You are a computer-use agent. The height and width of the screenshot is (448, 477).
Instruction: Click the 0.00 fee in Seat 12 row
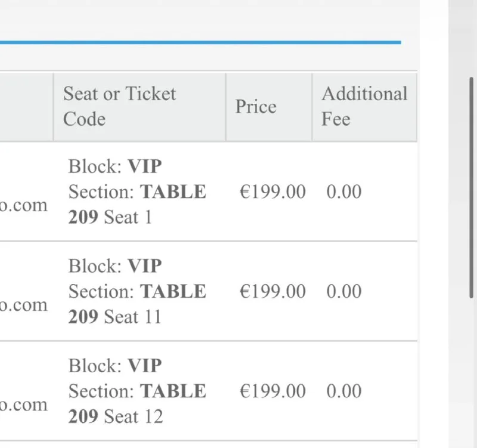pyautogui.click(x=344, y=391)
